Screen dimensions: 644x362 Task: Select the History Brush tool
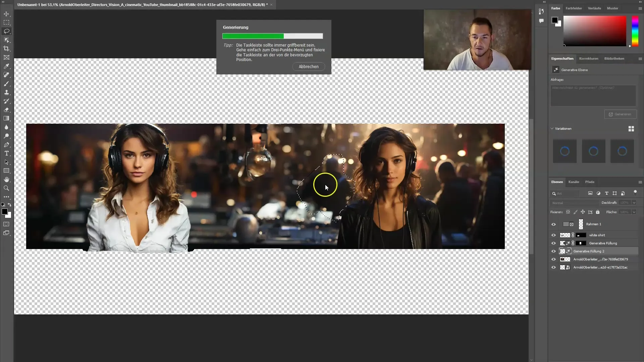point(6,101)
